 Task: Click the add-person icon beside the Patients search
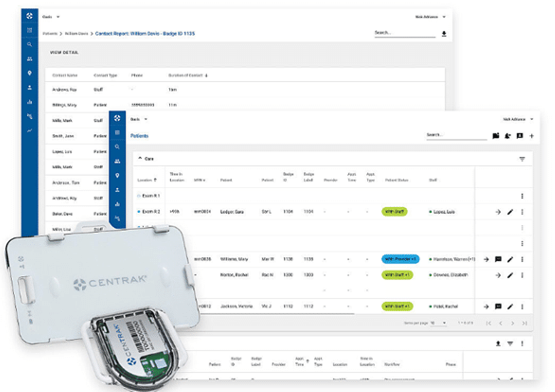click(x=508, y=136)
